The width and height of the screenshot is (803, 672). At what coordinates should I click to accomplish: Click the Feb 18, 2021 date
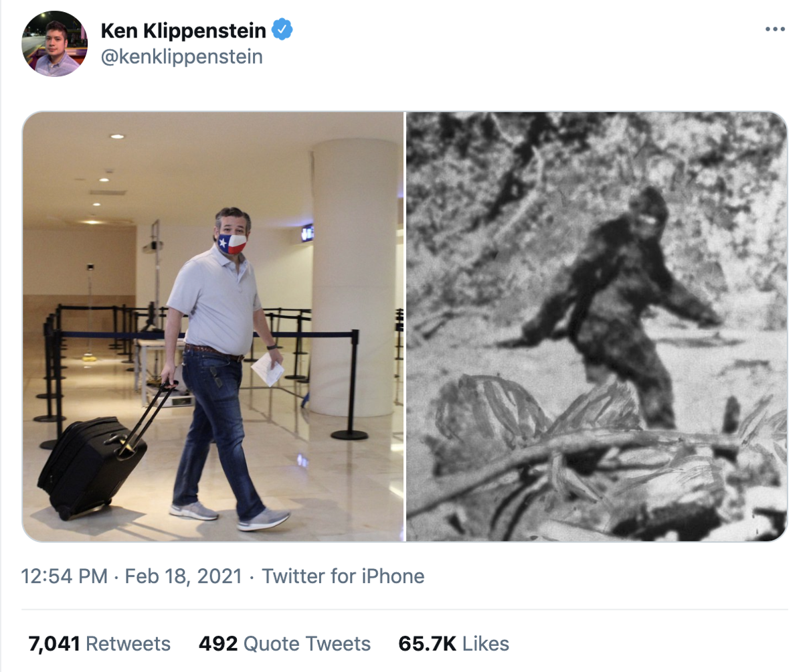click(x=183, y=576)
